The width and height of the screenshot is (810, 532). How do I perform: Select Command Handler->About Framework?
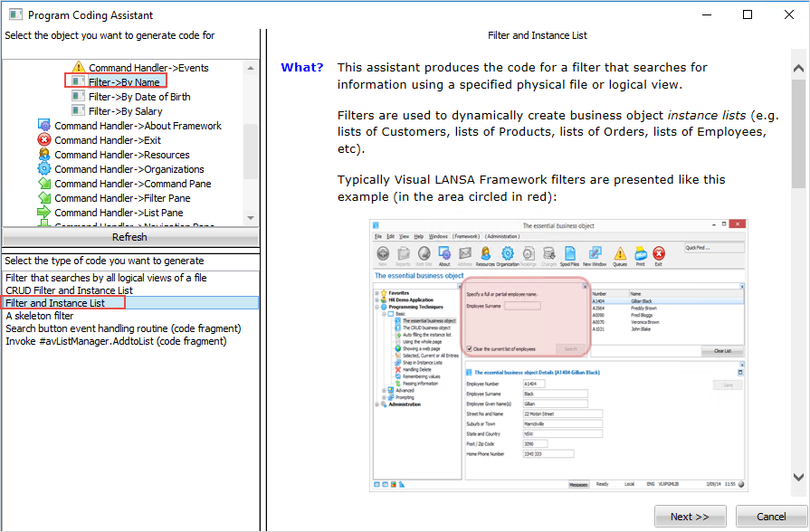coord(138,126)
